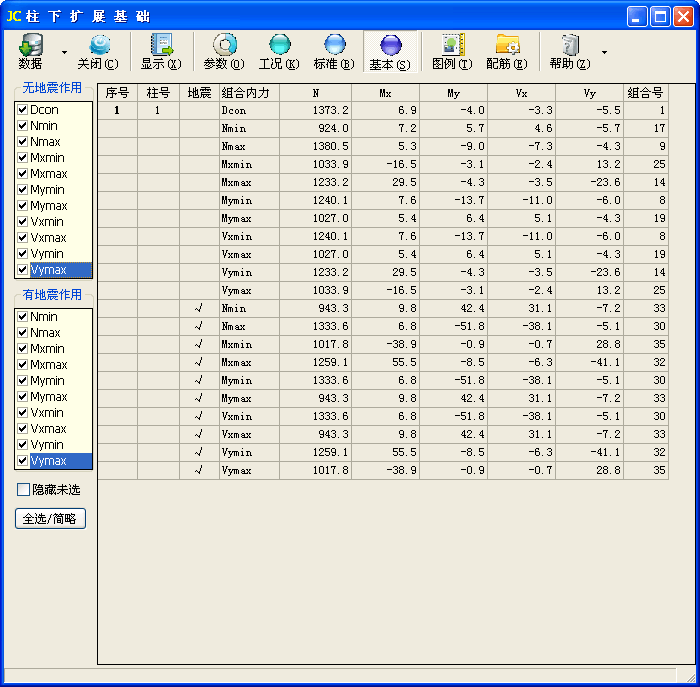Select the Dcon row cell in table
Image resolution: width=700 pixels, height=687 pixels.
pos(250,110)
